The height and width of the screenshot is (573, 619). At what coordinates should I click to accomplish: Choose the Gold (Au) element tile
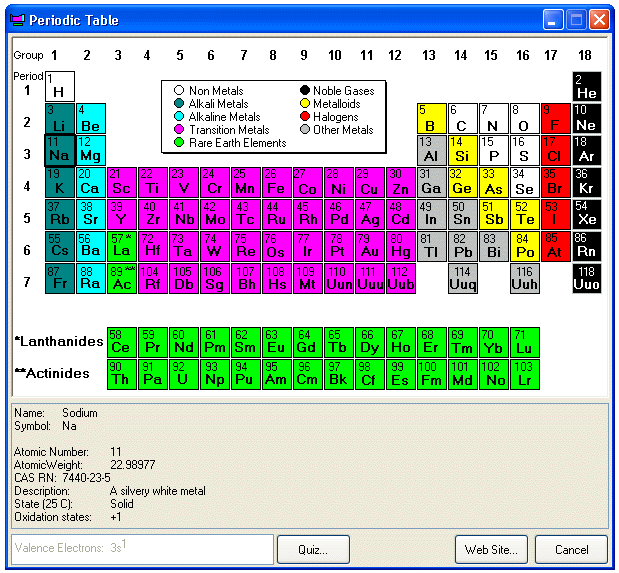coord(369,246)
